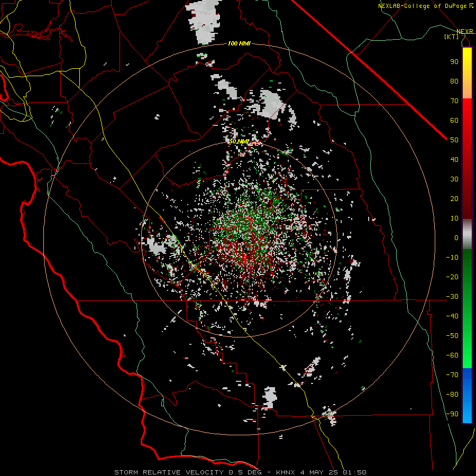
Task: Click the KHNX station identifier in caption
Action: [286, 472]
